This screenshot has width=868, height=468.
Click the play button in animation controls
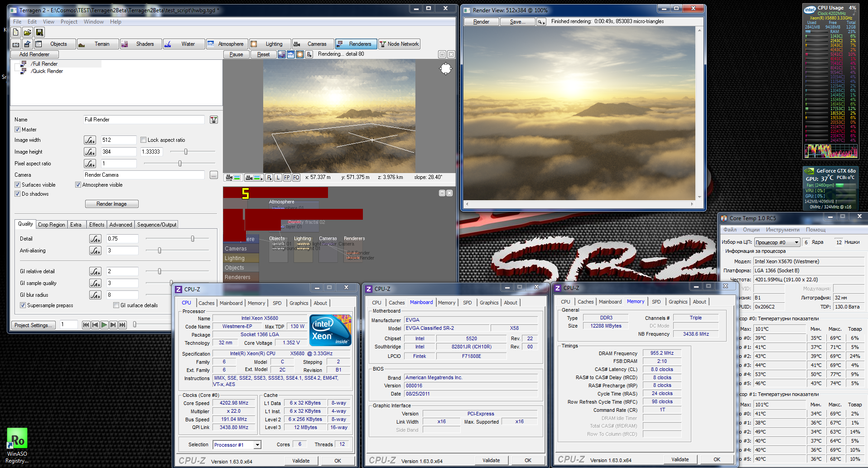pyautogui.click(x=104, y=325)
